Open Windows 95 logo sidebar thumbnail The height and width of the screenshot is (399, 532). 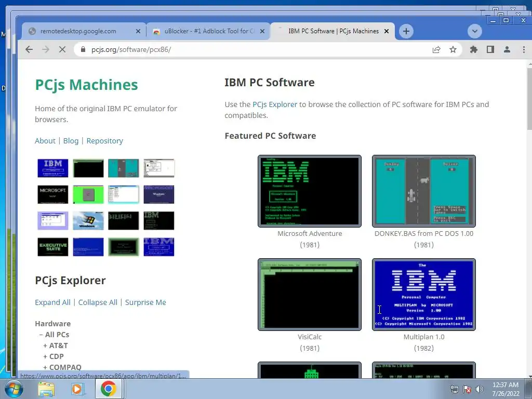pos(88,220)
